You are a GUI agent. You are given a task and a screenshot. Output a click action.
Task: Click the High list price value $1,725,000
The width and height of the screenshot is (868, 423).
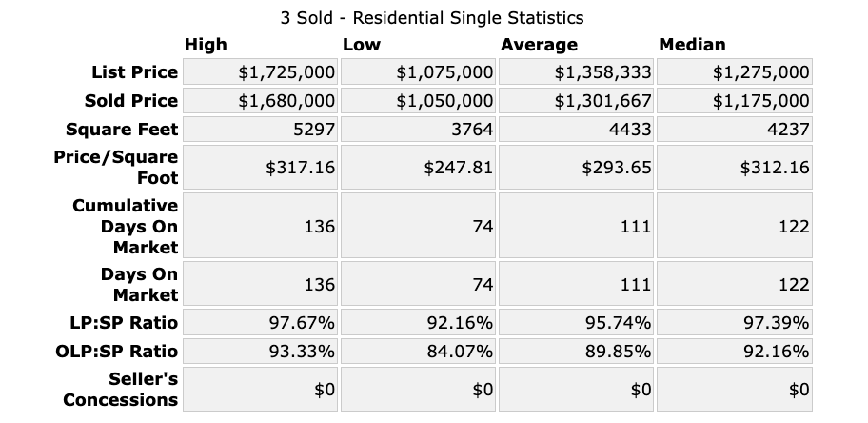(286, 72)
